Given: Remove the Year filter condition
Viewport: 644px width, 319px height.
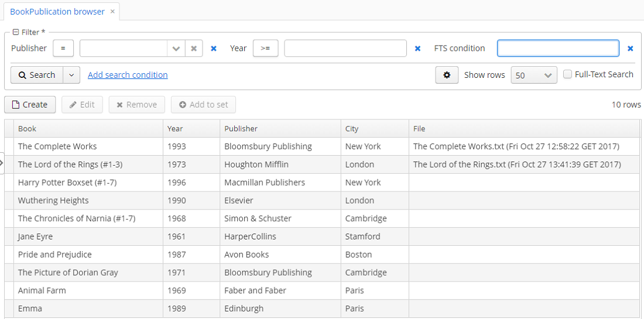Looking at the screenshot, I should 417,49.
